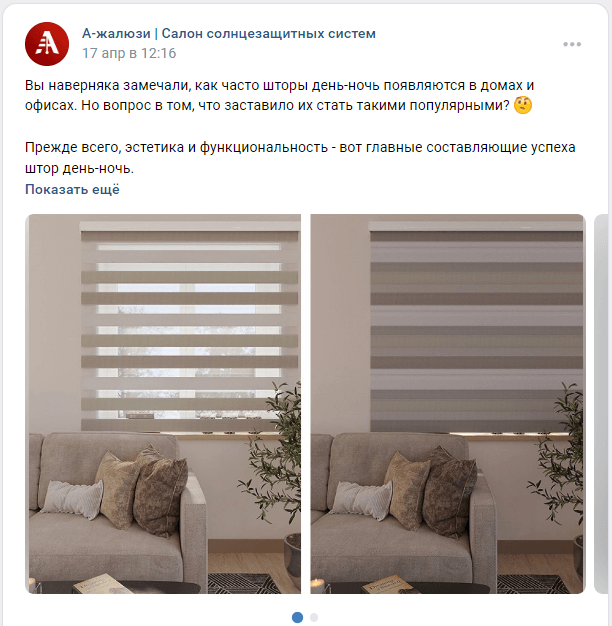Open the post timestamp 17 апр в 12:16
612x626 pixels.
(x=129, y=53)
